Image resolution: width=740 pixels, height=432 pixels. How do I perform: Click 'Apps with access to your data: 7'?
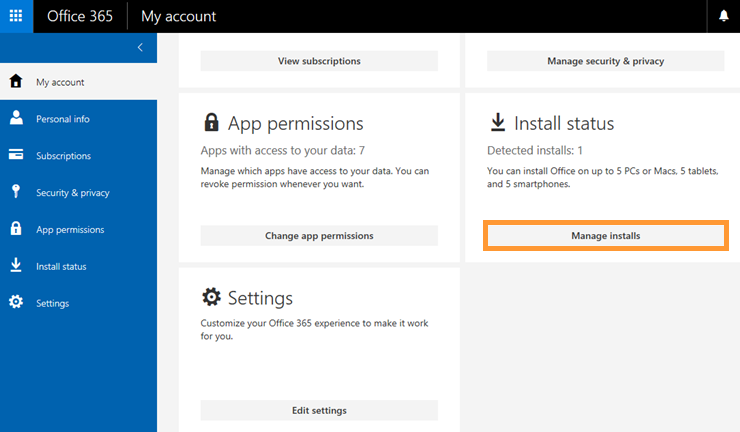(x=283, y=151)
